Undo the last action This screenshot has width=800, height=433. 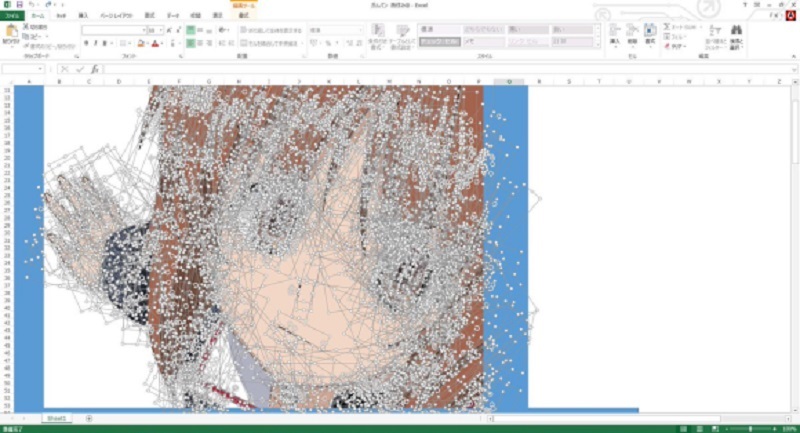point(32,5)
